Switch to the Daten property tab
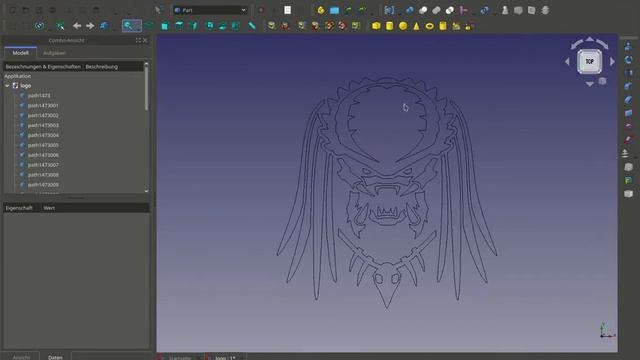This screenshot has height=360, width=640. [x=55, y=357]
